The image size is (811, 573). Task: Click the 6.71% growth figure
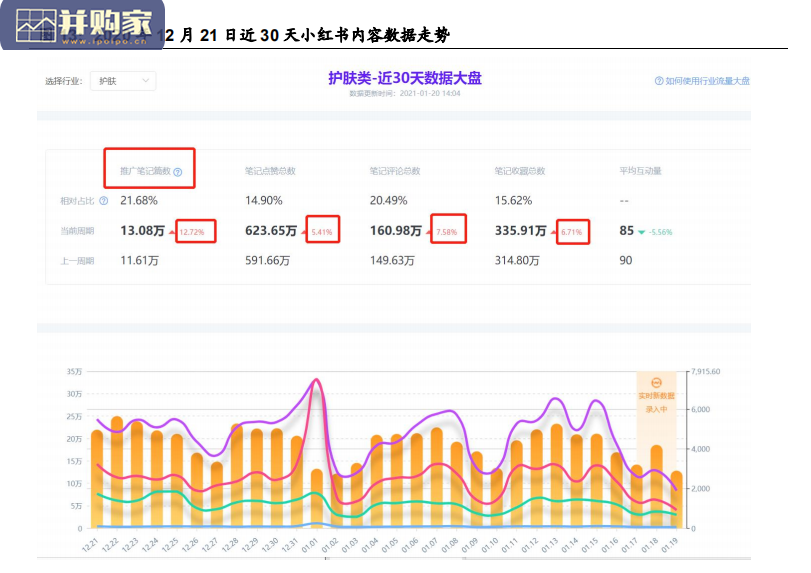click(572, 232)
